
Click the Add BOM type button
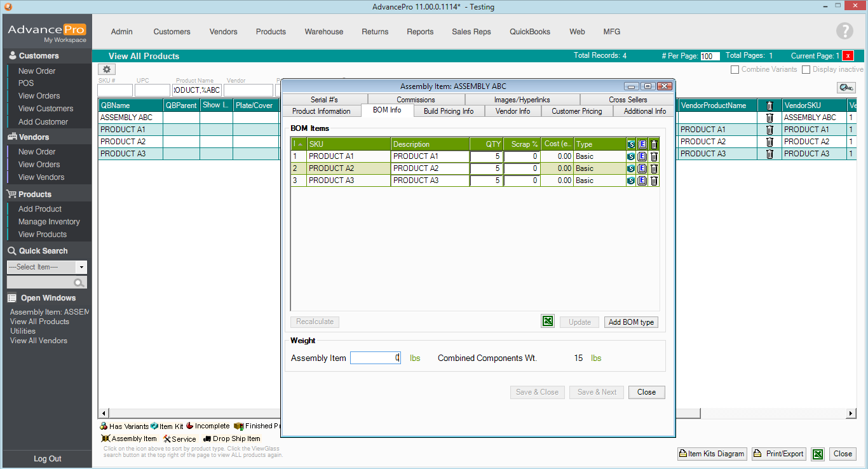pos(630,322)
